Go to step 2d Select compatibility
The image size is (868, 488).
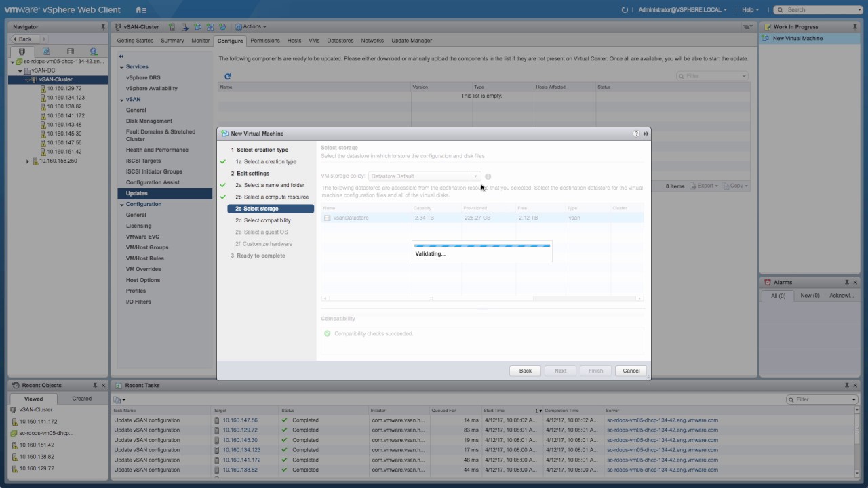(x=267, y=220)
